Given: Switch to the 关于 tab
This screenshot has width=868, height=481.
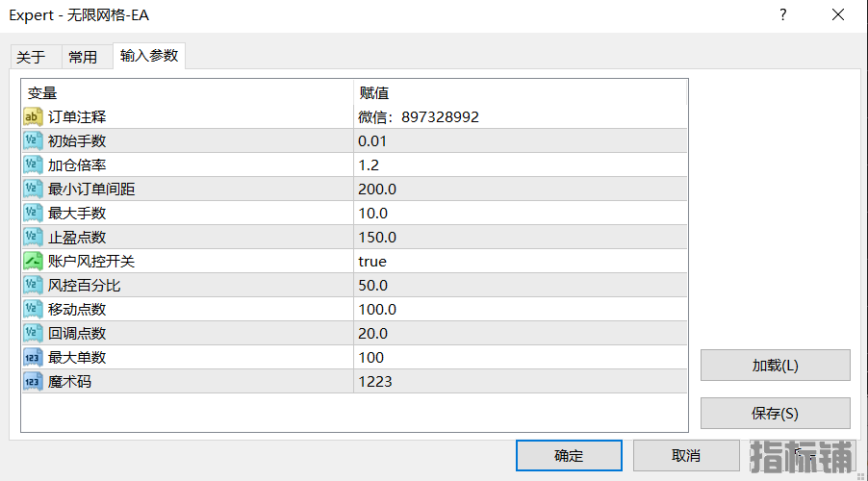Looking at the screenshot, I should point(31,57).
